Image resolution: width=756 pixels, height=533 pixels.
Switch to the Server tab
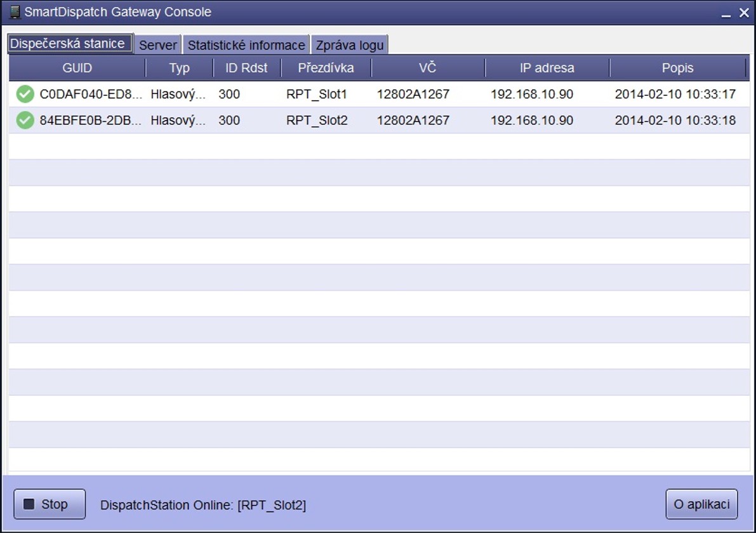(157, 45)
